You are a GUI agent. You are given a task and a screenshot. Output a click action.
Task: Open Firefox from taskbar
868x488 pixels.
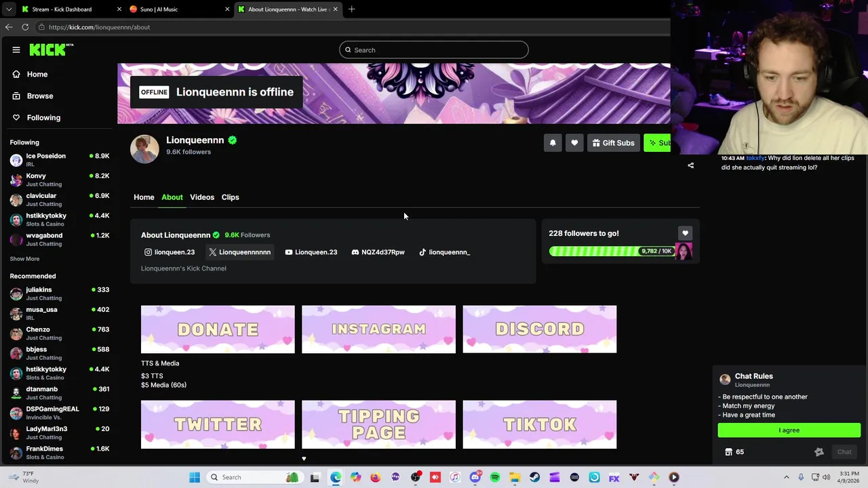[376, 477]
